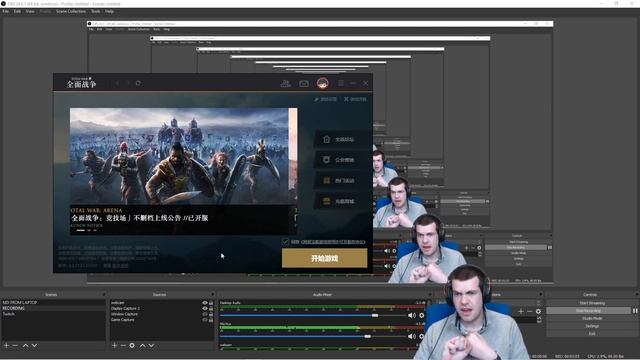Go back in the game launcher

pyautogui.click(x=117, y=83)
